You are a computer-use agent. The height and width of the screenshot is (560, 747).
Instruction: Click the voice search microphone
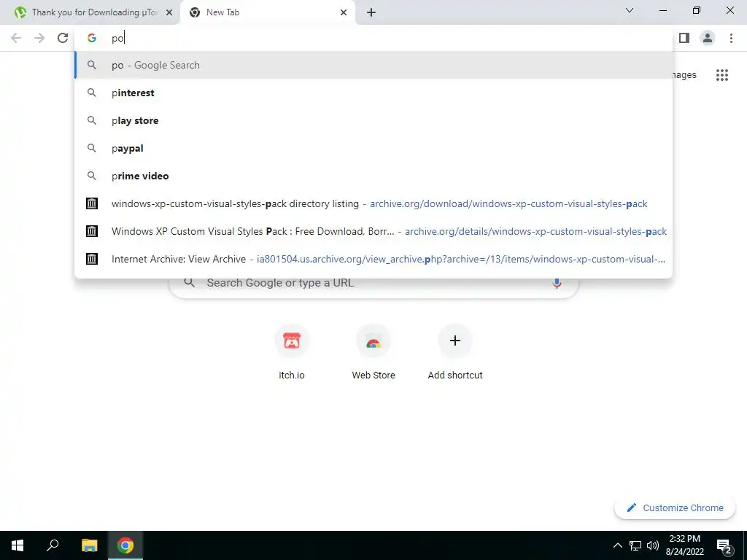557,283
